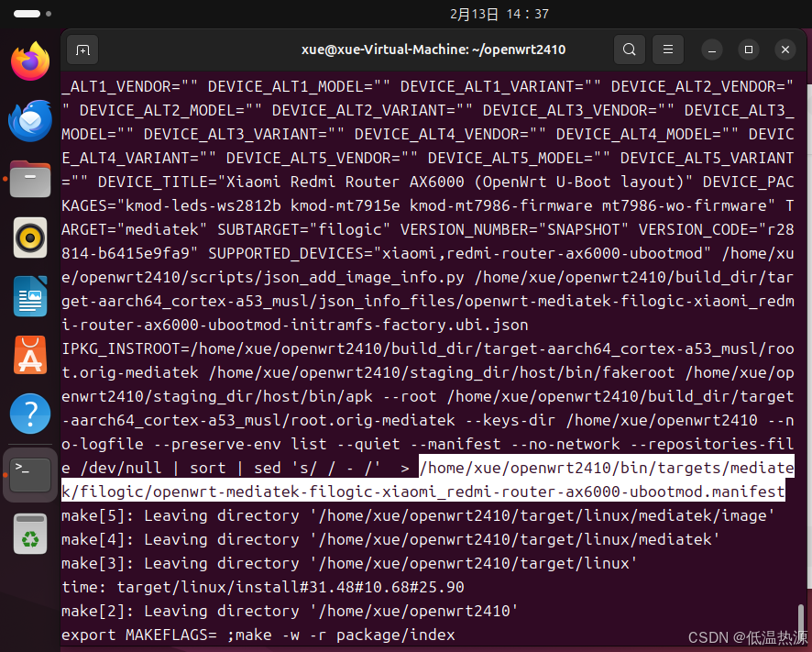812x652 pixels.
Task: Open Thunderbird mail from the dock
Action: click(x=30, y=121)
